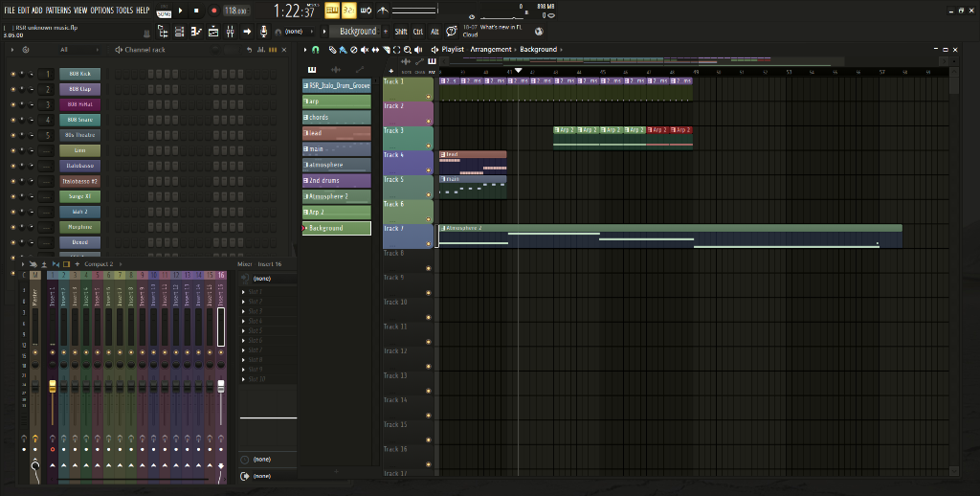Mute the 808 Snare channel

coord(12,120)
